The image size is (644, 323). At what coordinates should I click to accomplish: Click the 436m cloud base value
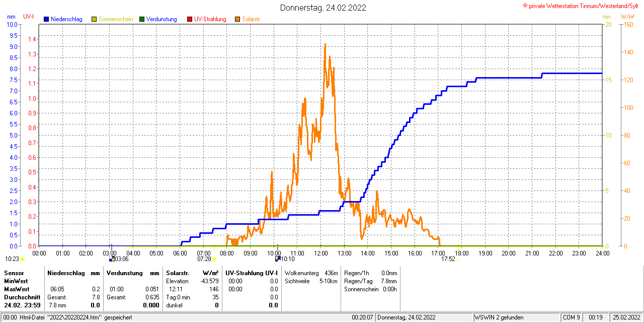tap(331, 273)
